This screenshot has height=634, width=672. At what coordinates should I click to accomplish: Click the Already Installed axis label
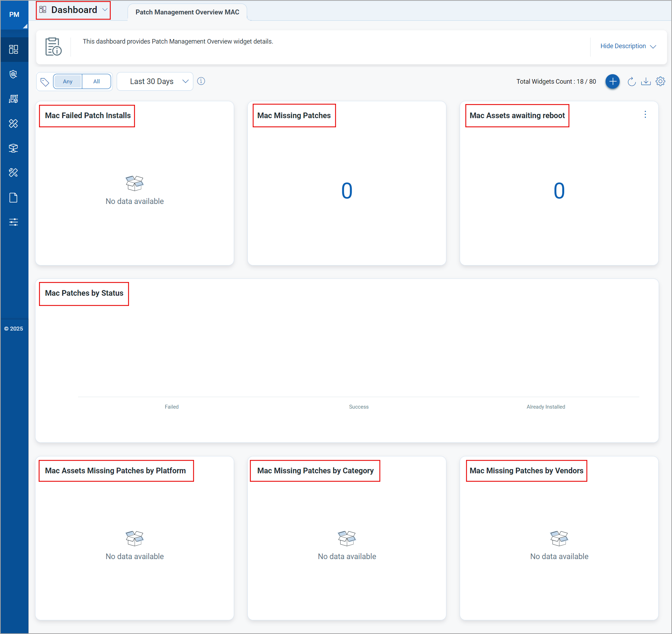click(546, 407)
